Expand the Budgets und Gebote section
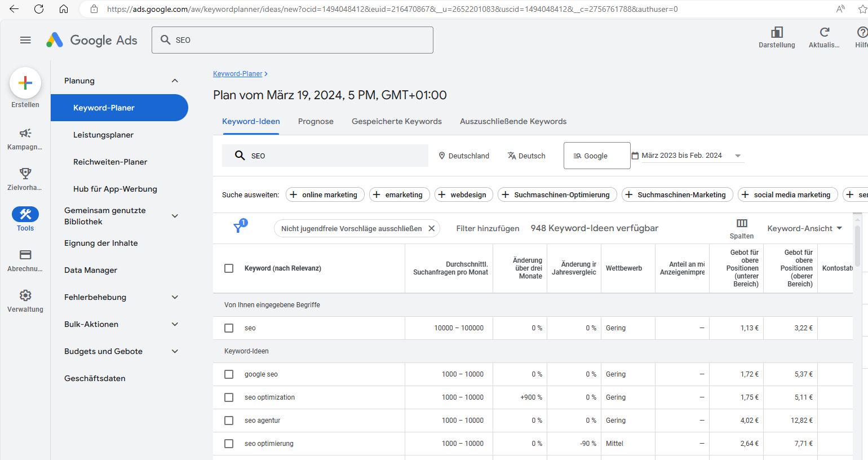Viewport: 868px width, 460px height. [x=175, y=351]
